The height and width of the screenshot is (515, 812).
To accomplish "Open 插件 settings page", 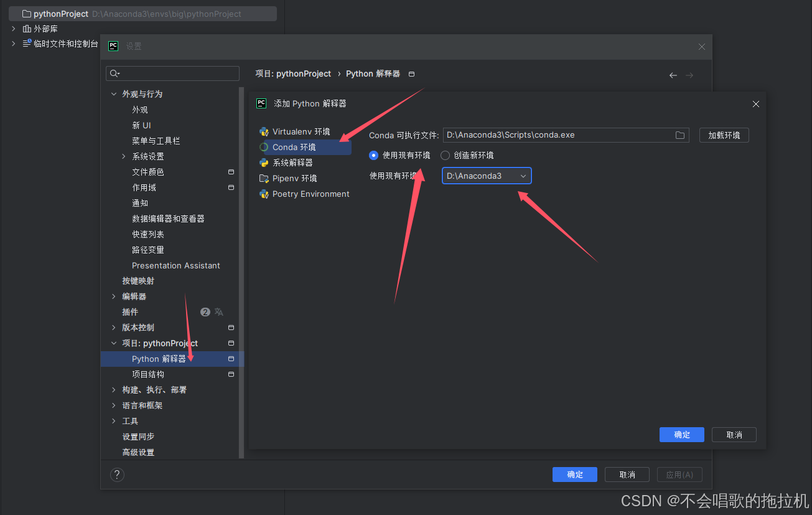I will click(x=130, y=312).
